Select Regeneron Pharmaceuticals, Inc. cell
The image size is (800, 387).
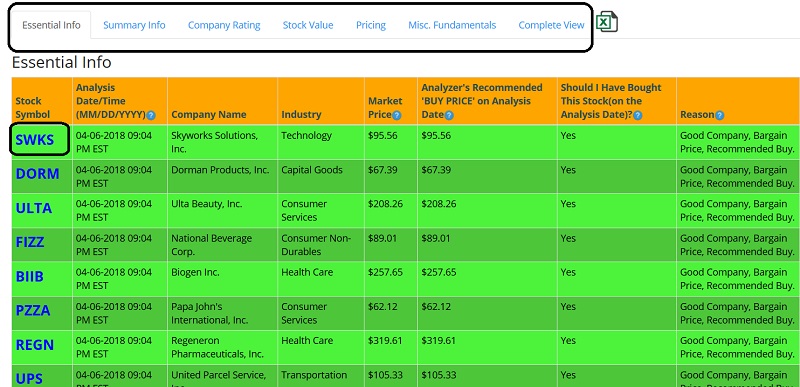(x=222, y=347)
